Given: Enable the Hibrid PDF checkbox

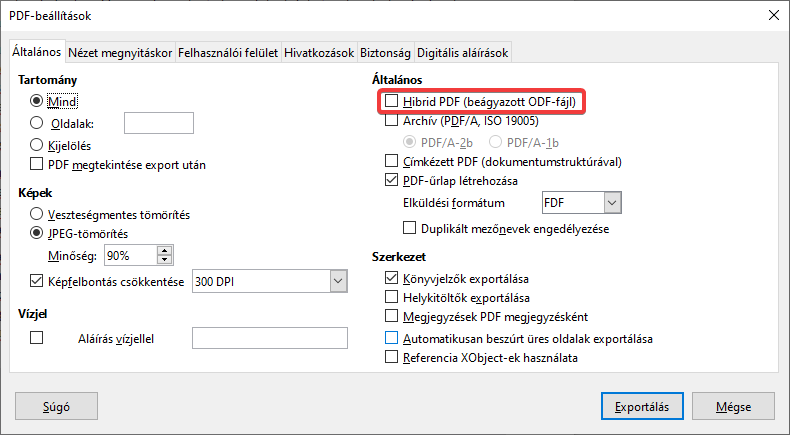Looking at the screenshot, I should pyautogui.click(x=392, y=102).
